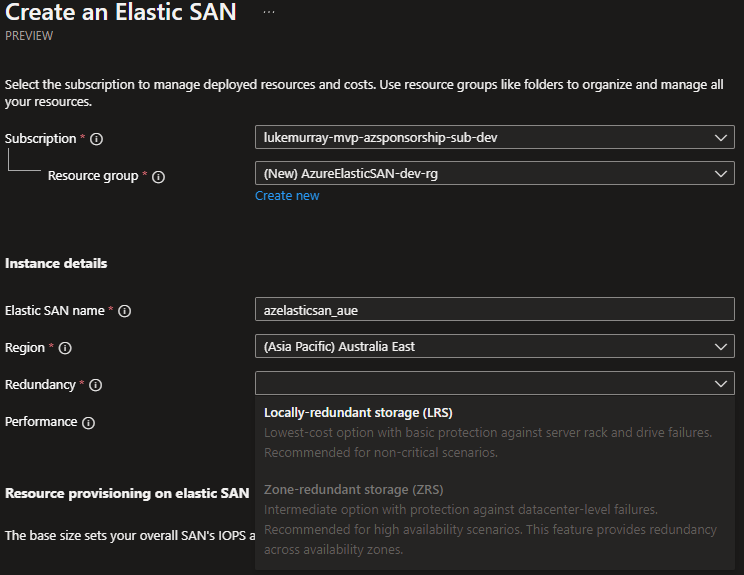Focus the Elastic SAN name field

pyautogui.click(x=494, y=309)
